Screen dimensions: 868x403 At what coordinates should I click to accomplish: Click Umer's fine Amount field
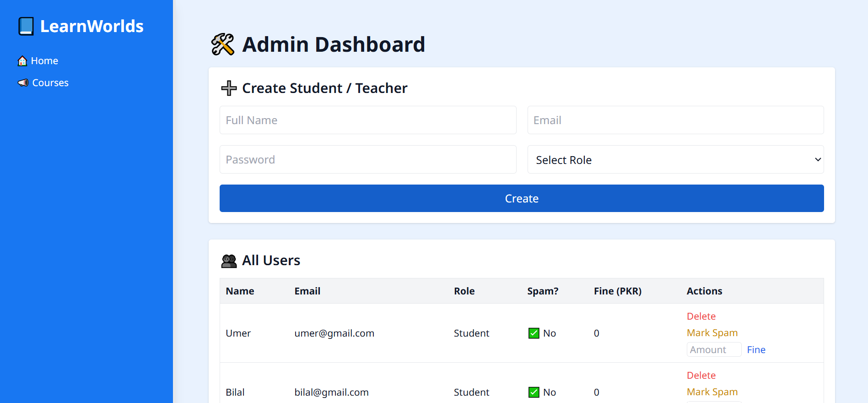click(x=714, y=349)
